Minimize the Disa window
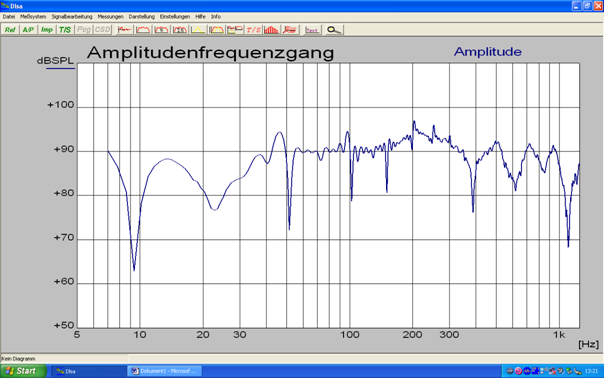605x379 pixels. point(576,6)
